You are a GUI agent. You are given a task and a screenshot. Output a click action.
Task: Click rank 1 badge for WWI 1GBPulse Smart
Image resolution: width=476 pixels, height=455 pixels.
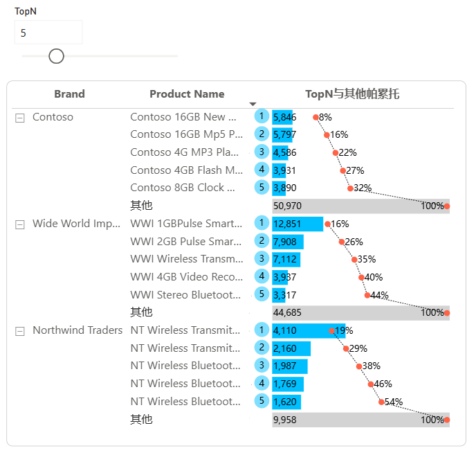[x=262, y=223]
